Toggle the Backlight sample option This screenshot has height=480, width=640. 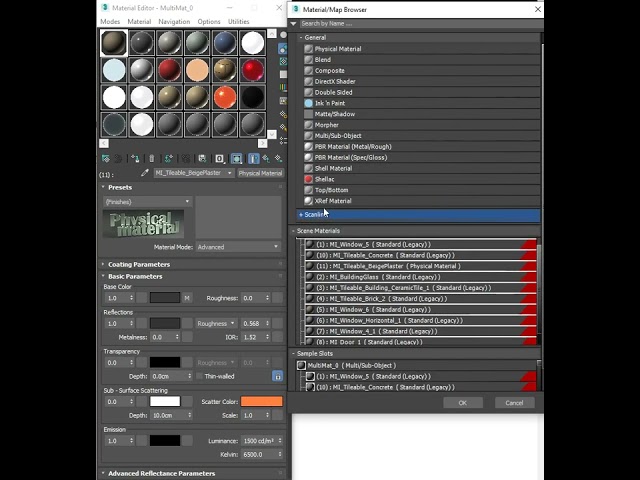(283, 49)
